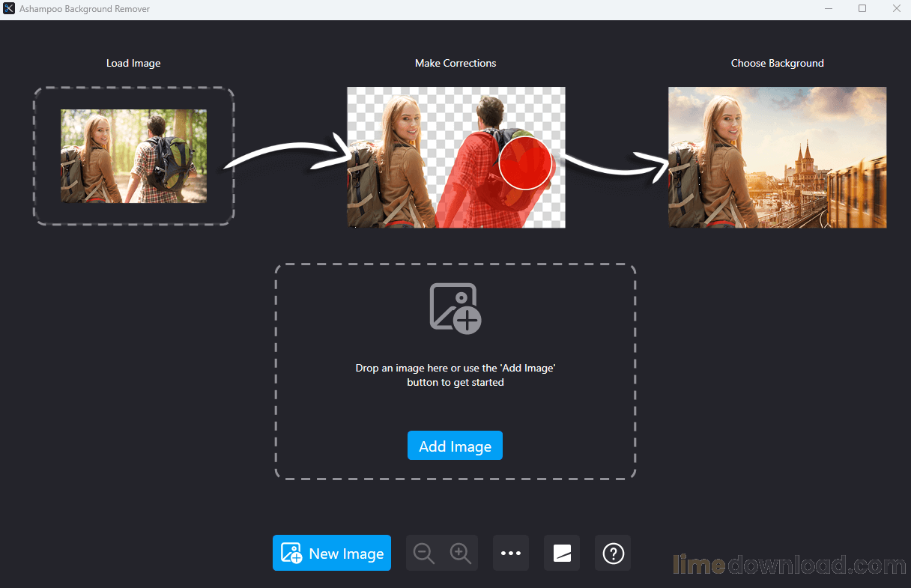Click the Add Image button

[455, 446]
